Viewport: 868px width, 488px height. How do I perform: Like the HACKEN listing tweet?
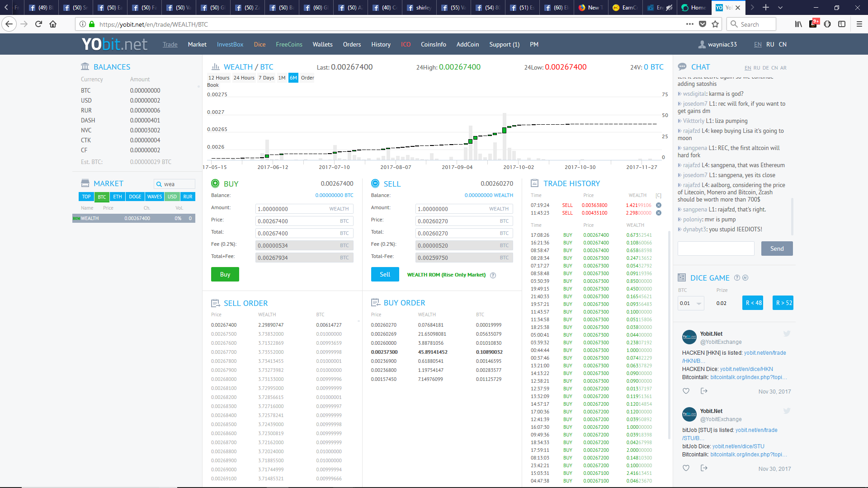click(686, 391)
